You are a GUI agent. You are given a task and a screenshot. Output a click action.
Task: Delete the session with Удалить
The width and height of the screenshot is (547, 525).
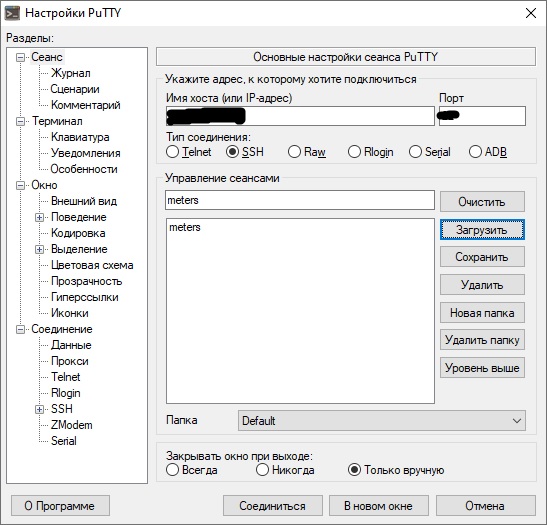point(482,285)
